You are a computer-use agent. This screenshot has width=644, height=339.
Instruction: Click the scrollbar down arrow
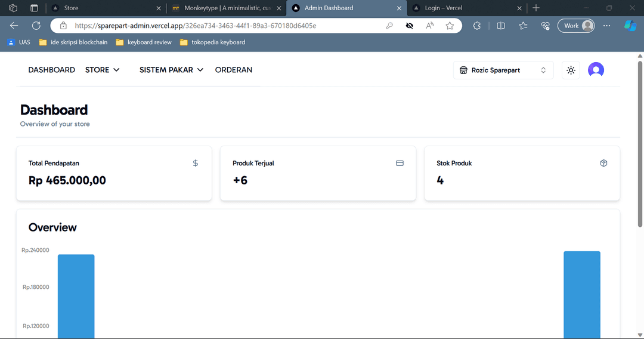[x=640, y=335]
